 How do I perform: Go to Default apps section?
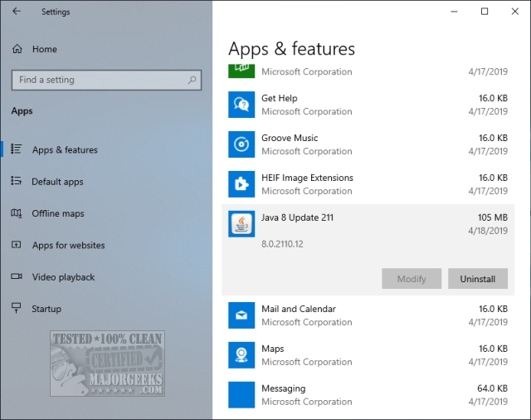(57, 182)
